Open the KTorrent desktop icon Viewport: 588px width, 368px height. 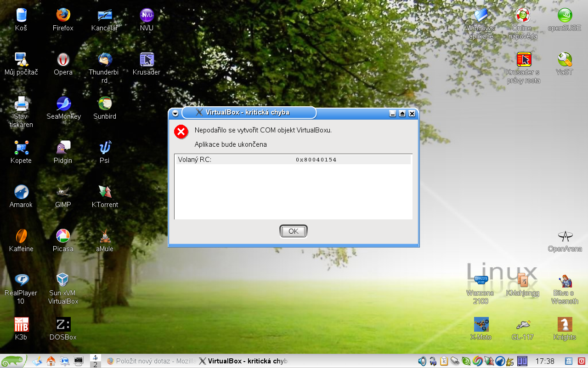pyautogui.click(x=105, y=196)
